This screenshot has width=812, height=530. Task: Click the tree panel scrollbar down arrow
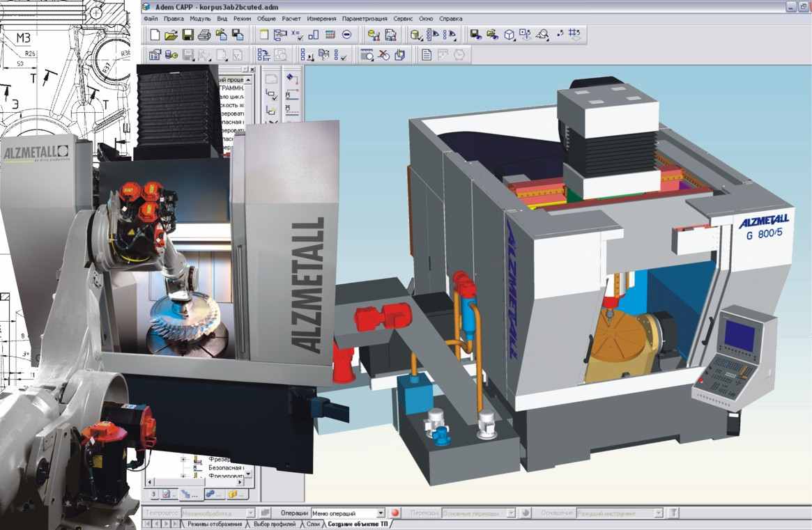(249, 474)
